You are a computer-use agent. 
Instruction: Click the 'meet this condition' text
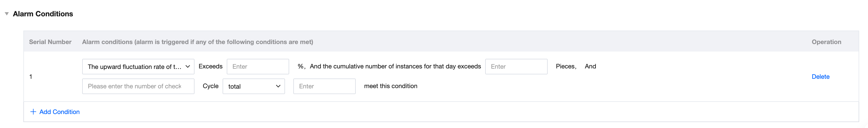coord(390,86)
